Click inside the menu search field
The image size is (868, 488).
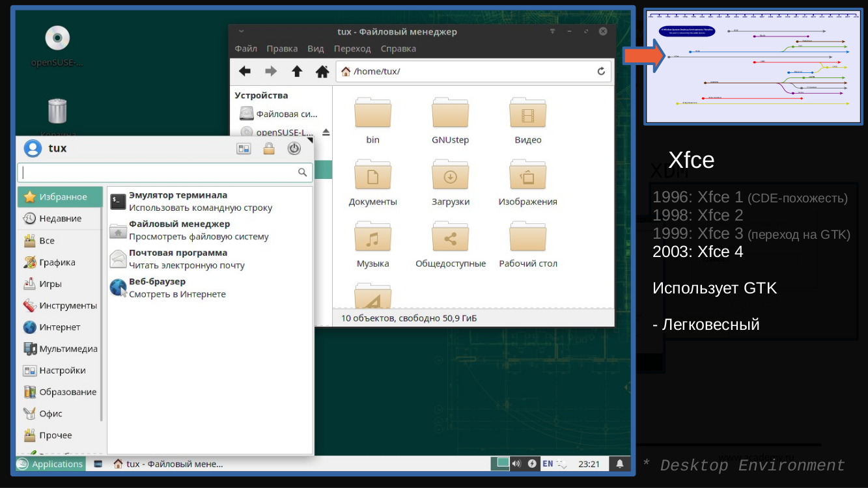coord(165,171)
